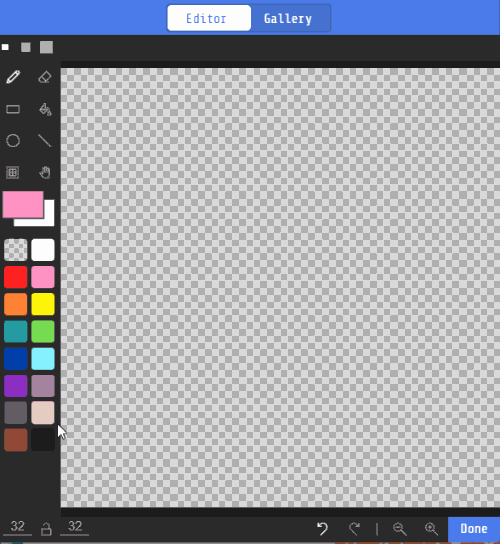Choose the Line drawing tool
This screenshot has height=544, width=500.
point(45,141)
